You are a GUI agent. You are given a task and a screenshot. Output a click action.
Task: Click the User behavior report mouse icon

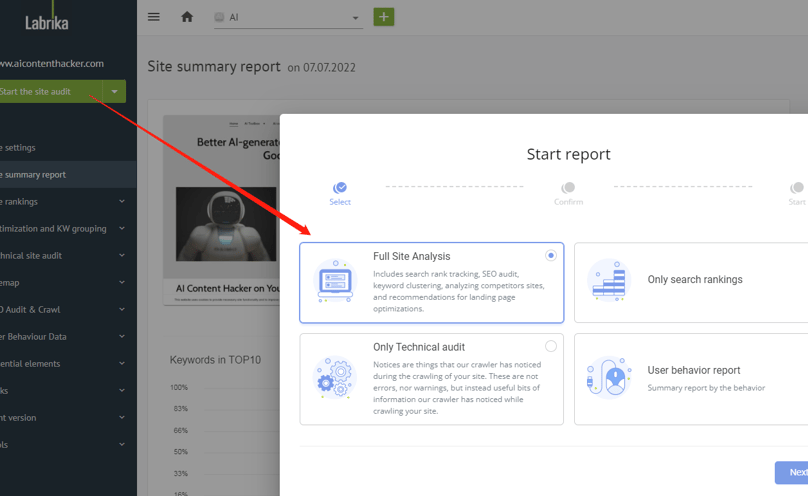[609, 378]
